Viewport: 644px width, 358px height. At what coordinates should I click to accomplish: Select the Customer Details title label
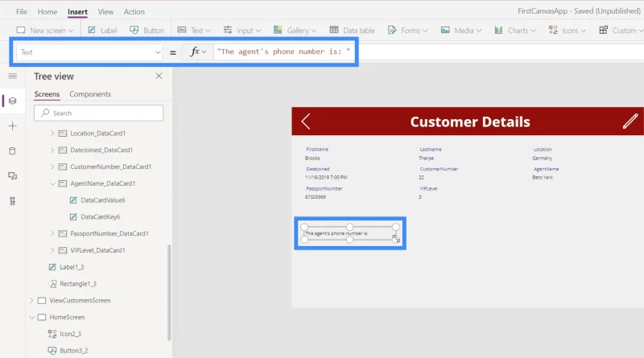pos(470,122)
